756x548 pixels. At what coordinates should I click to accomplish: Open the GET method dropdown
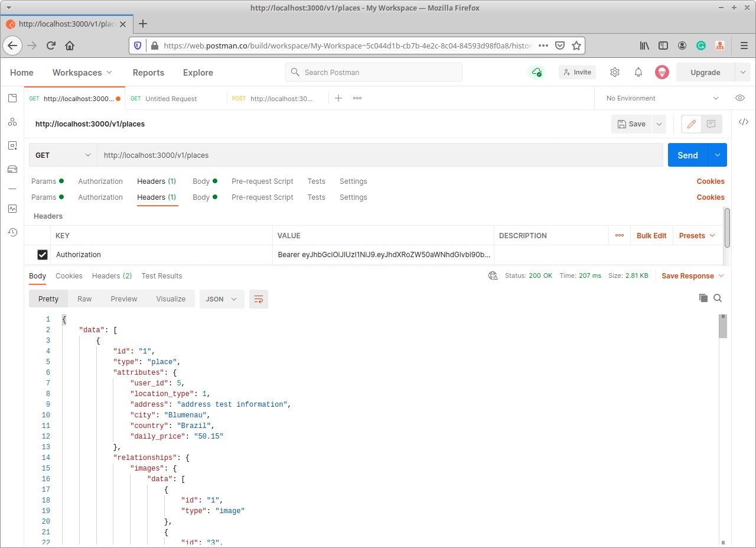pyautogui.click(x=63, y=155)
